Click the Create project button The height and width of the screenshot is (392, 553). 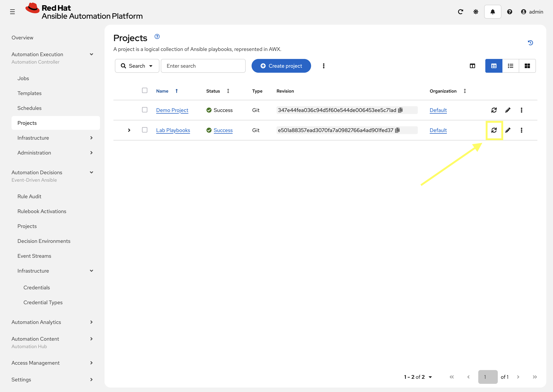pos(281,66)
